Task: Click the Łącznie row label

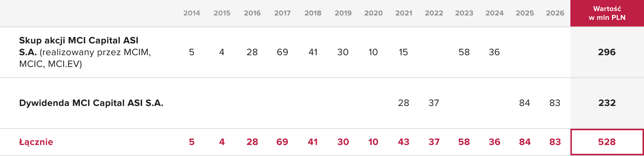Action: point(36,142)
